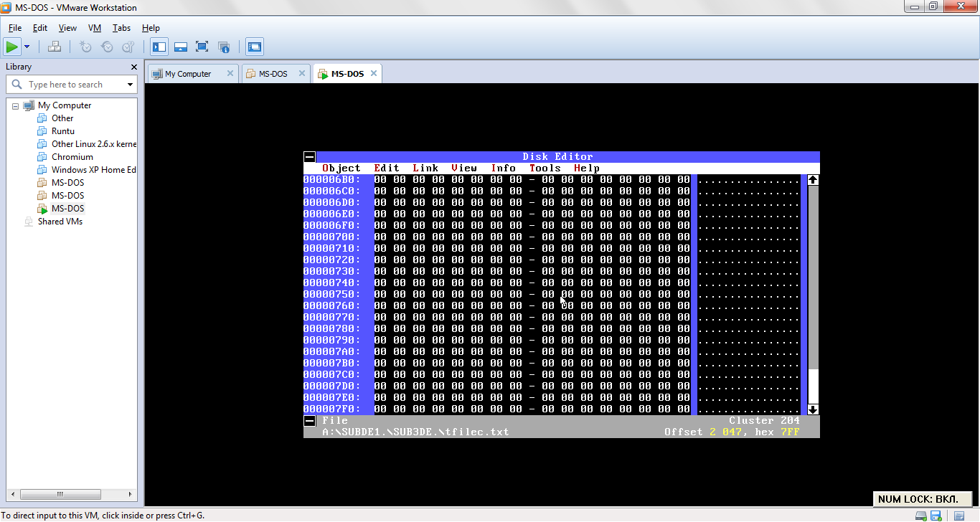Click the library horizontal scrollbar left arrow
The image size is (980, 522).
11,495
